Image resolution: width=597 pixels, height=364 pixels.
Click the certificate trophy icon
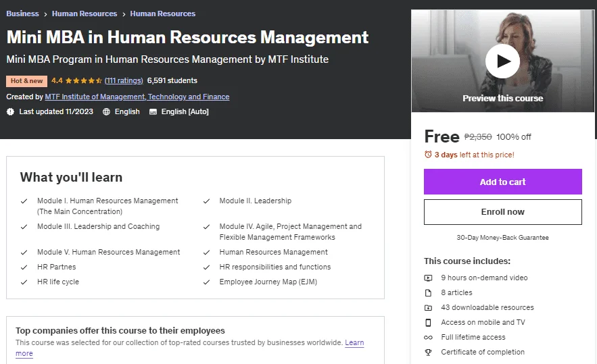click(x=429, y=353)
